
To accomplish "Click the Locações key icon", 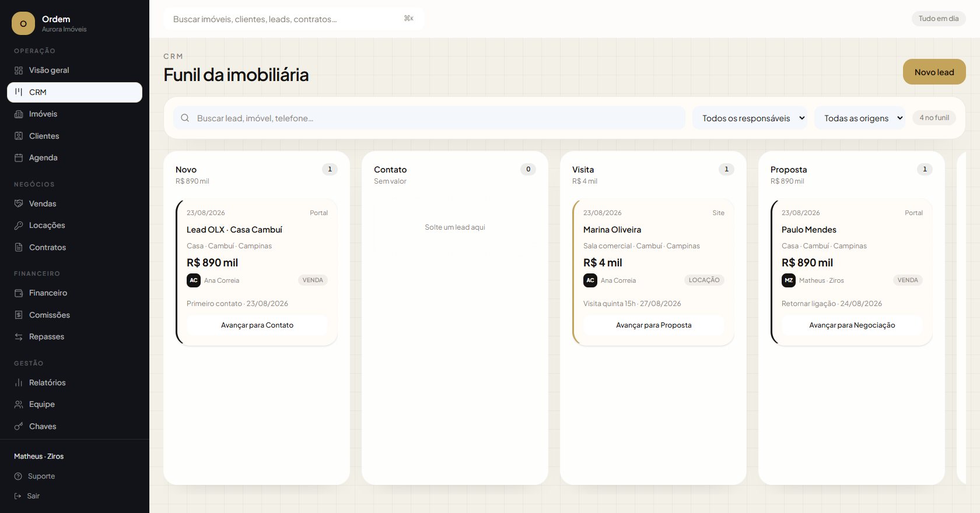I will click(x=19, y=226).
